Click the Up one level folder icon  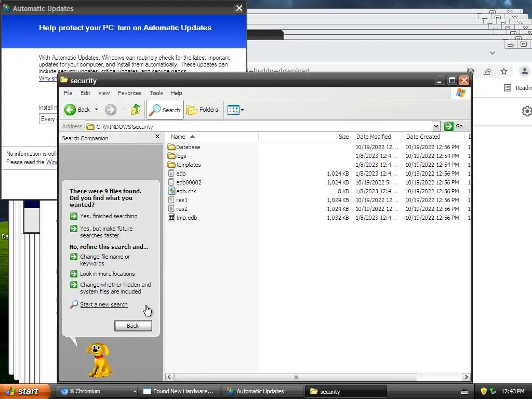pyautogui.click(x=136, y=110)
